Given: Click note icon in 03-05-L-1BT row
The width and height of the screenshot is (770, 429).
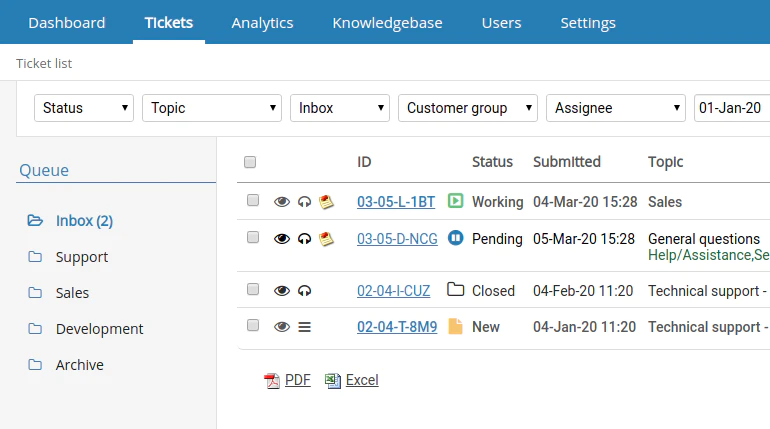Looking at the screenshot, I should (326, 202).
